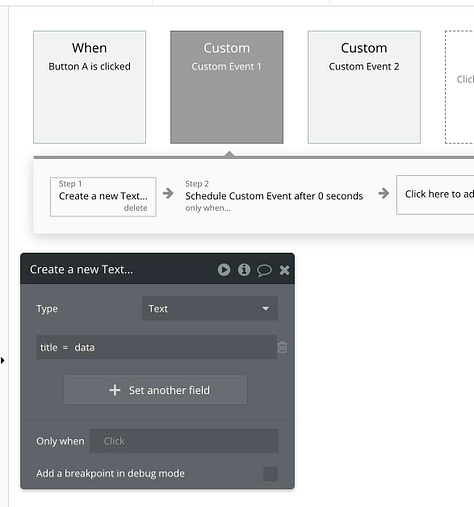Enable the 'Add a breakpoint in debug mode' checkbox
The width and height of the screenshot is (474, 507).
270,474
